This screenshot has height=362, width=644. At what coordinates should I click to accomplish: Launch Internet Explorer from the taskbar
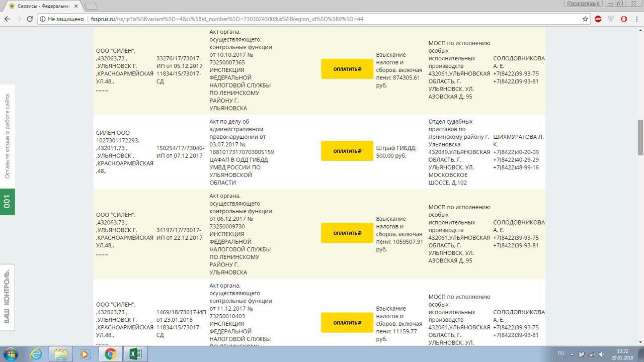36,354
